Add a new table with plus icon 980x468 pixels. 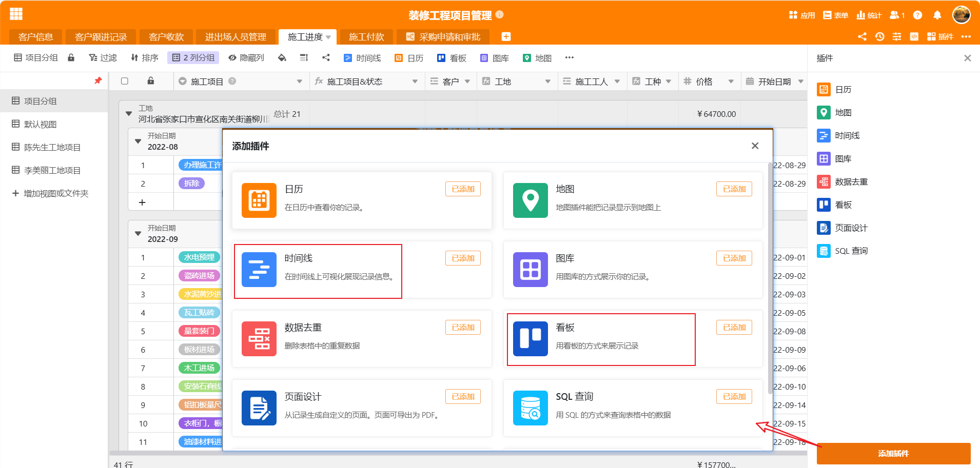coord(505,37)
